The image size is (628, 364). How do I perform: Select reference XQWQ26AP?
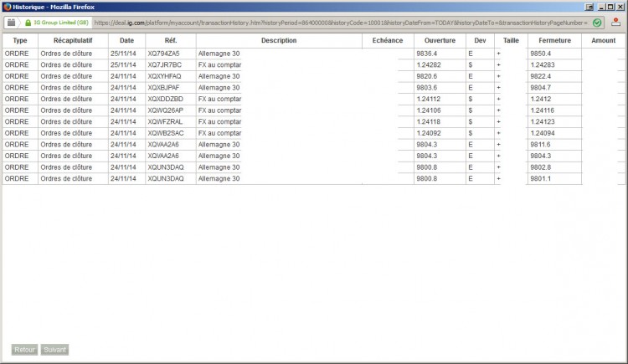165,110
